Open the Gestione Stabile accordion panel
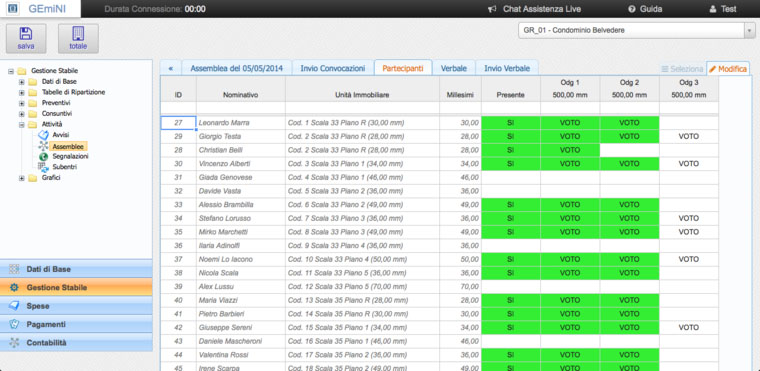 76,287
